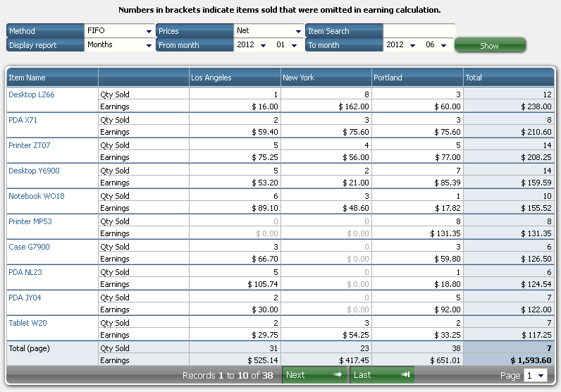Open the Tablet W20 item link
The width and height of the screenshot is (561, 392).
pos(27,323)
